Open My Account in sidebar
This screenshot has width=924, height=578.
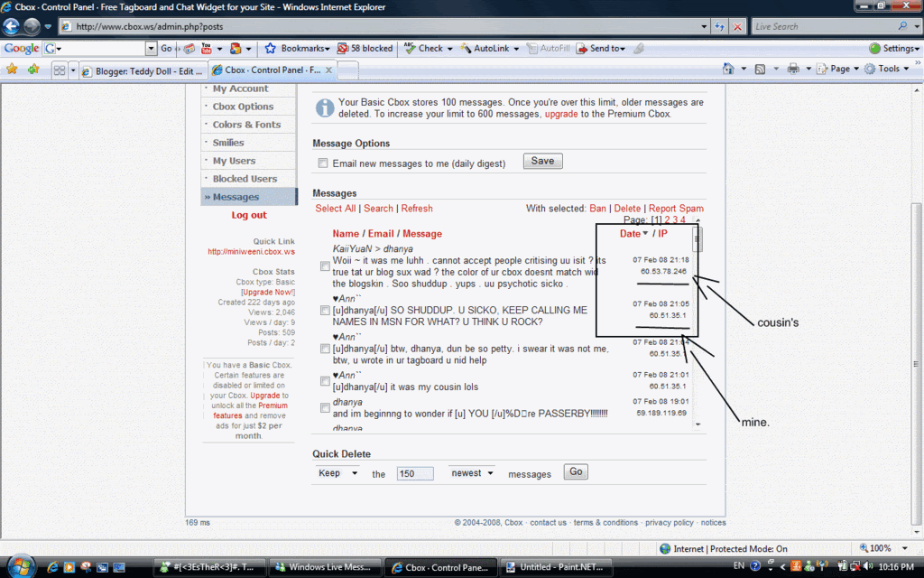(x=240, y=89)
